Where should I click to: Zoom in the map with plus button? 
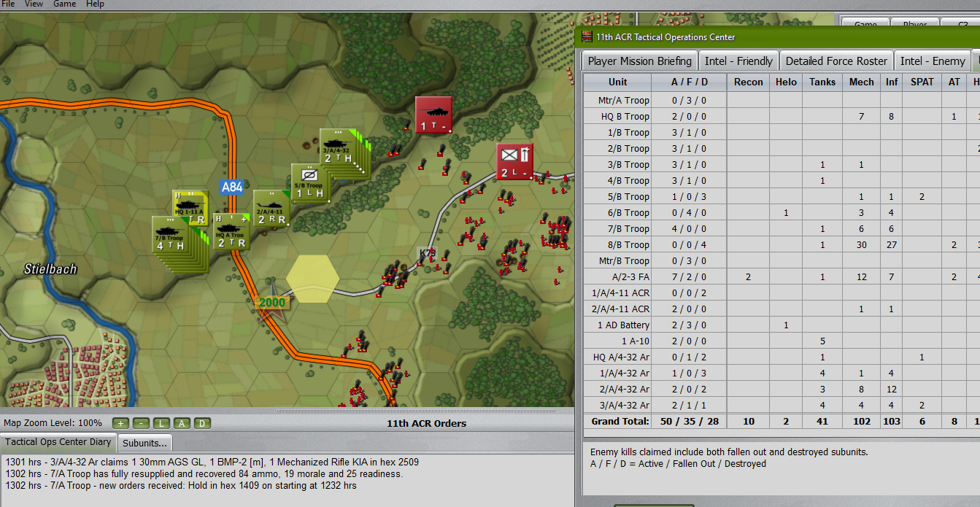(120, 424)
